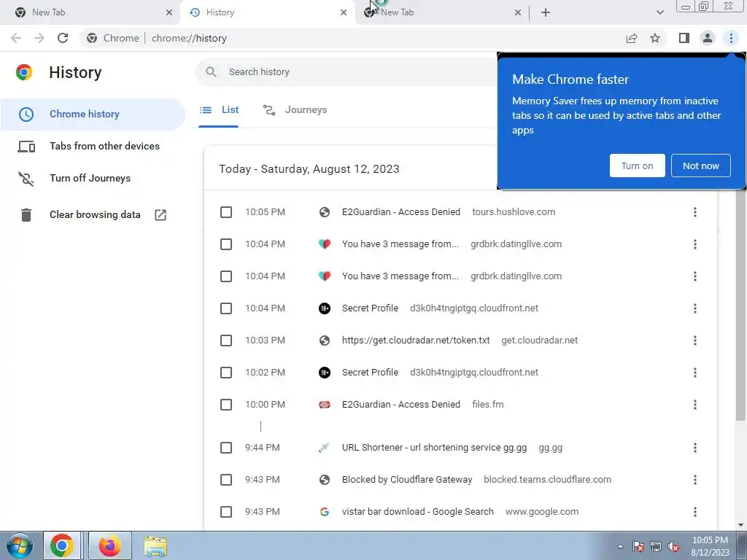
Task: Check the 10:02 PM Secret Profile entry
Action: click(x=226, y=373)
